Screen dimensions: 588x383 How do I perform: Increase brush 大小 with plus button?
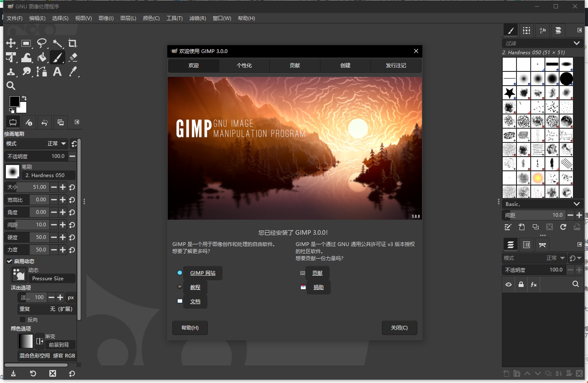tap(63, 187)
